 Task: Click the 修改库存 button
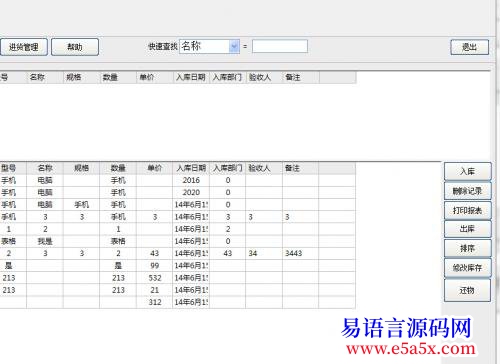(x=468, y=268)
